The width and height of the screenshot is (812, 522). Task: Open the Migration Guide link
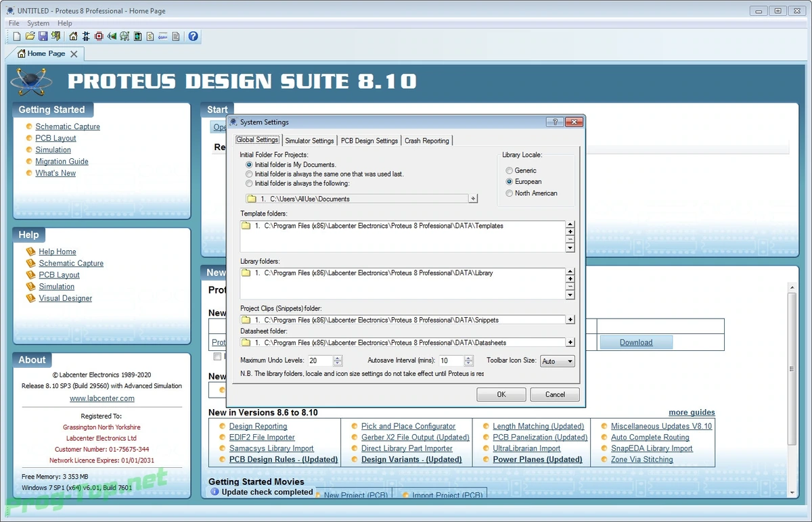[62, 162]
